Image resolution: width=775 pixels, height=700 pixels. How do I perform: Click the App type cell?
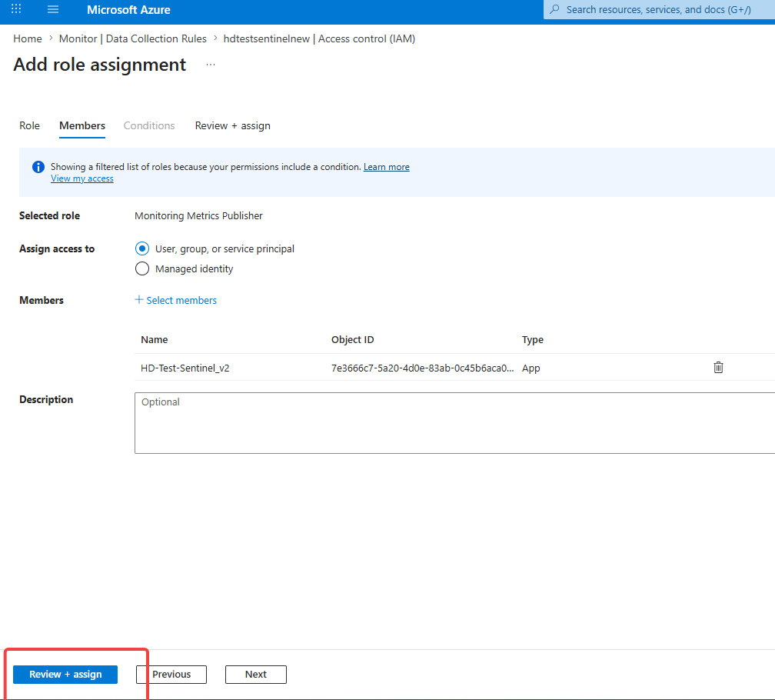click(531, 368)
